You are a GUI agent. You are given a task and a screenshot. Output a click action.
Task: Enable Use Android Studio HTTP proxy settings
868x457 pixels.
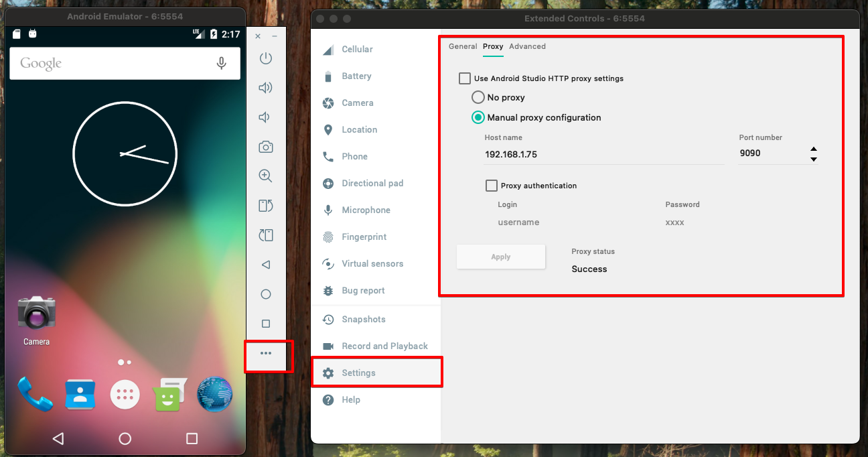(x=465, y=78)
